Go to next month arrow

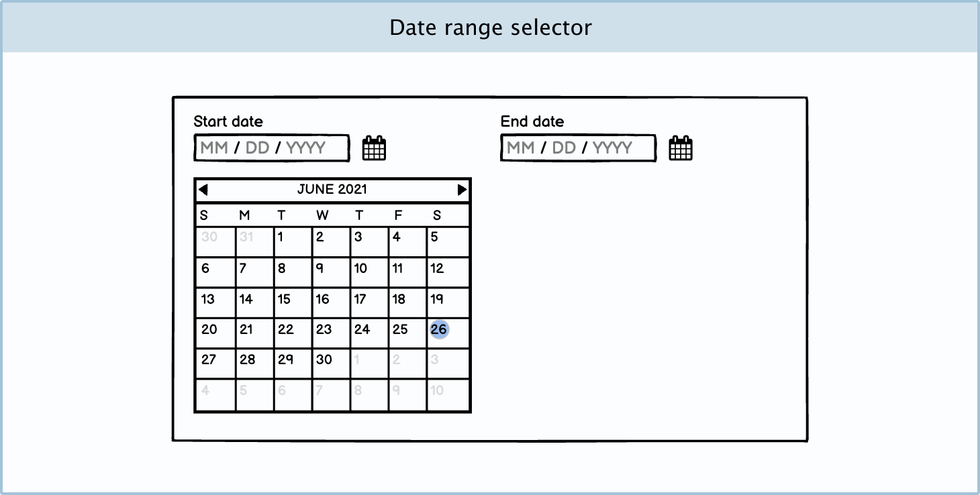462,190
